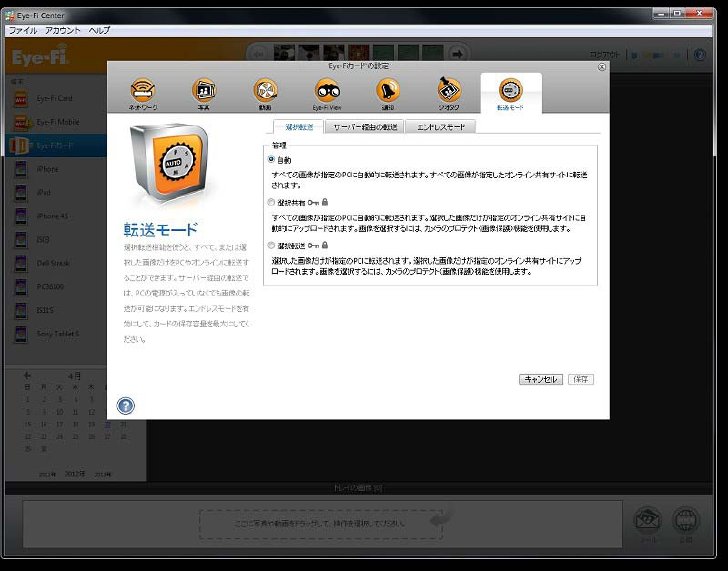The width and height of the screenshot is (728, 571).
Task: Click the photo drop zone at bottom
Action: 321,524
